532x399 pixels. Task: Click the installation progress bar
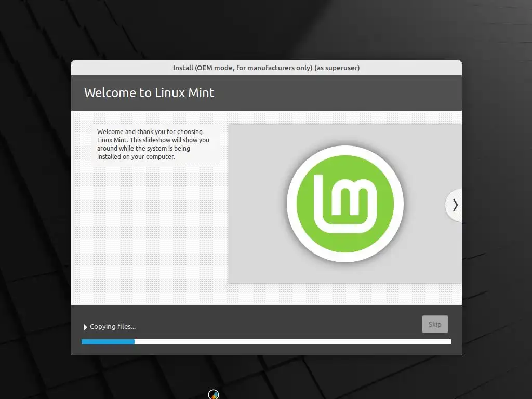click(x=267, y=342)
